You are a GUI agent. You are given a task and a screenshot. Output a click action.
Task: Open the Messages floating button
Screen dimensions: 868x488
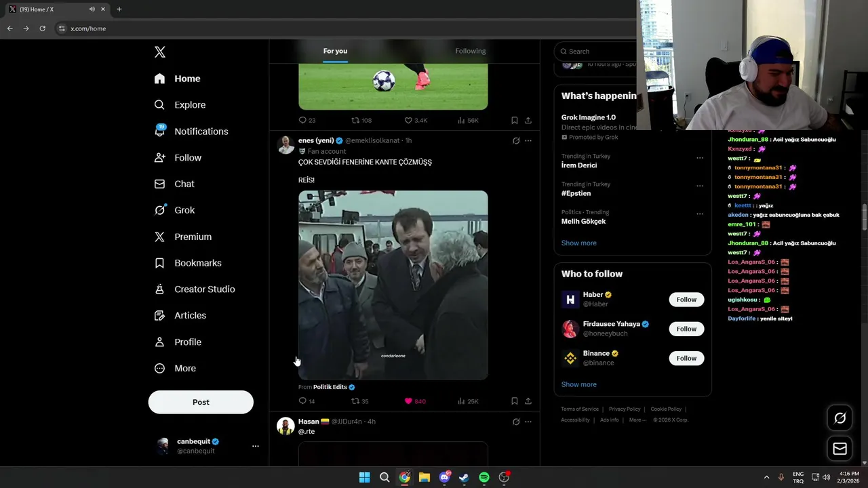click(x=840, y=448)
